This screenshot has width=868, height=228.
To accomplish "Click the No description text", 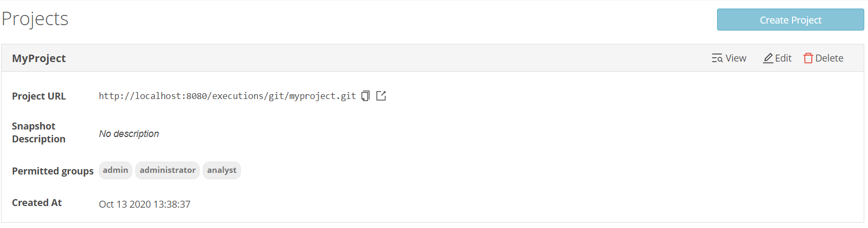I will point(129,134).
